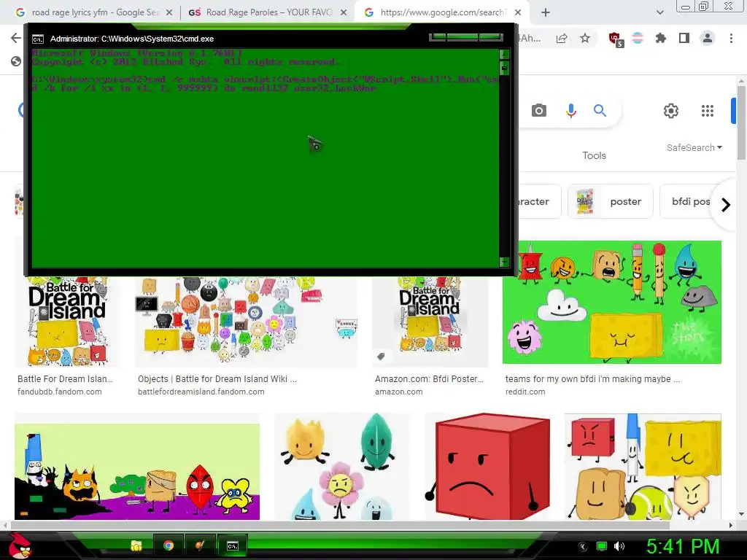The height and width of the screenshot is (560, 747).
Task: Search by image with the camera icon
Action: 539,111
